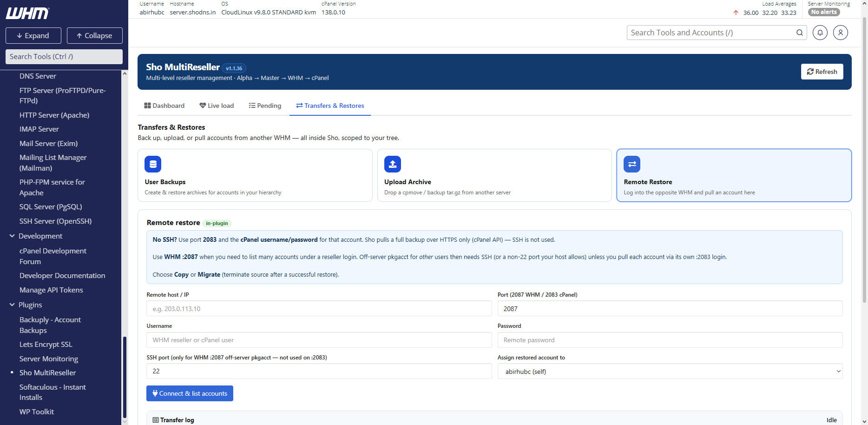Open the Assign restored account to dropdown
This screenshot has height=425, width=868.
coord(670,371)
